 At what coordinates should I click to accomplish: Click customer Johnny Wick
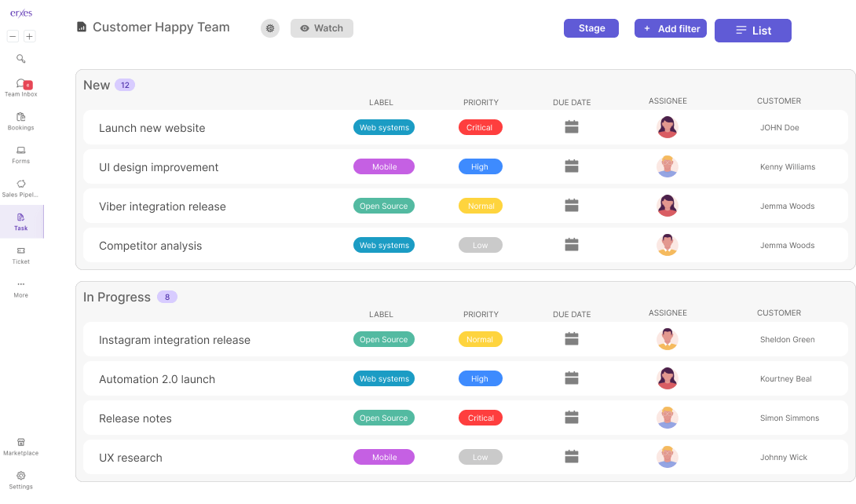784,458
